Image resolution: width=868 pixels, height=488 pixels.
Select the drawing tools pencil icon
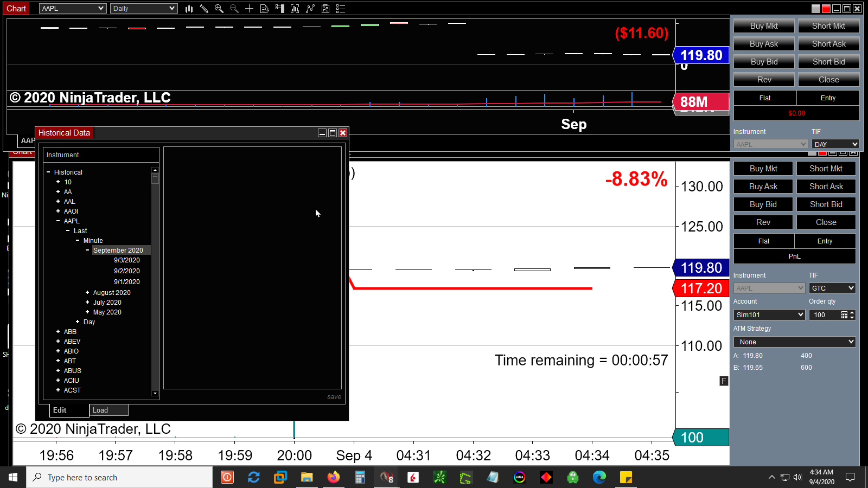[204, 9]
